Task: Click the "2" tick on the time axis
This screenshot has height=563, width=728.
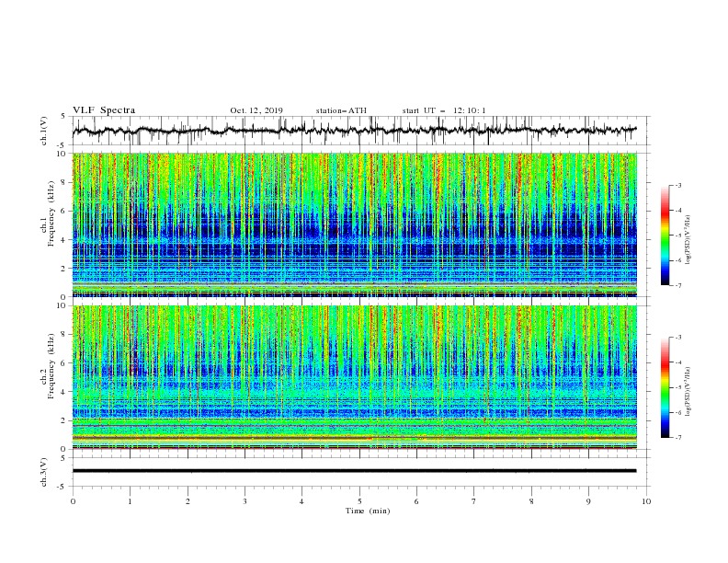Action: pos(188,501)
